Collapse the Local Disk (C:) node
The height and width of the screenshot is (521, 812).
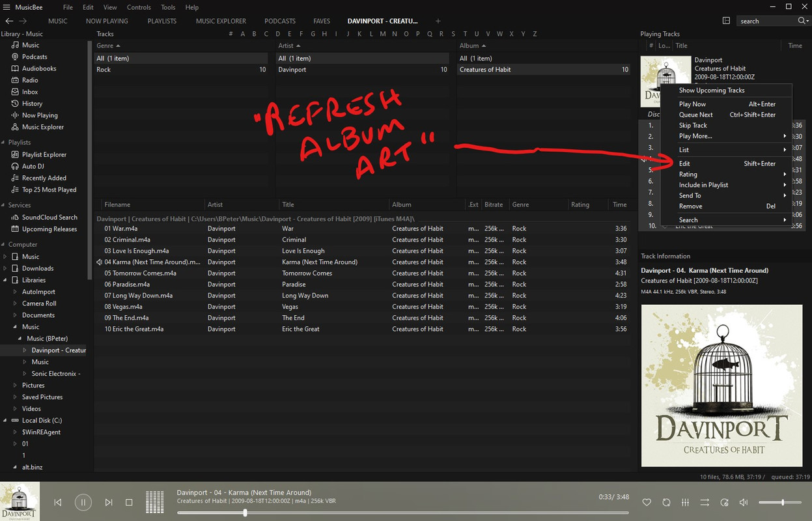(x=6, y=421)
